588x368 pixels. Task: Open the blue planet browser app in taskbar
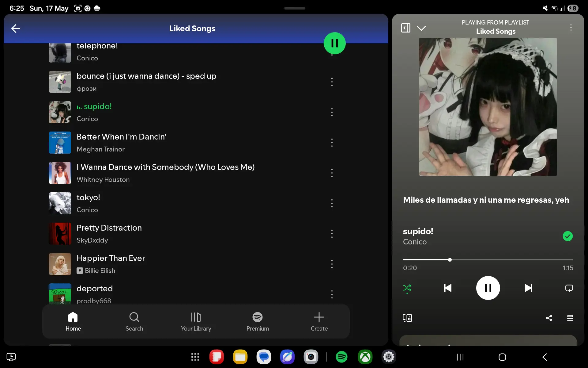pos(287,357)
